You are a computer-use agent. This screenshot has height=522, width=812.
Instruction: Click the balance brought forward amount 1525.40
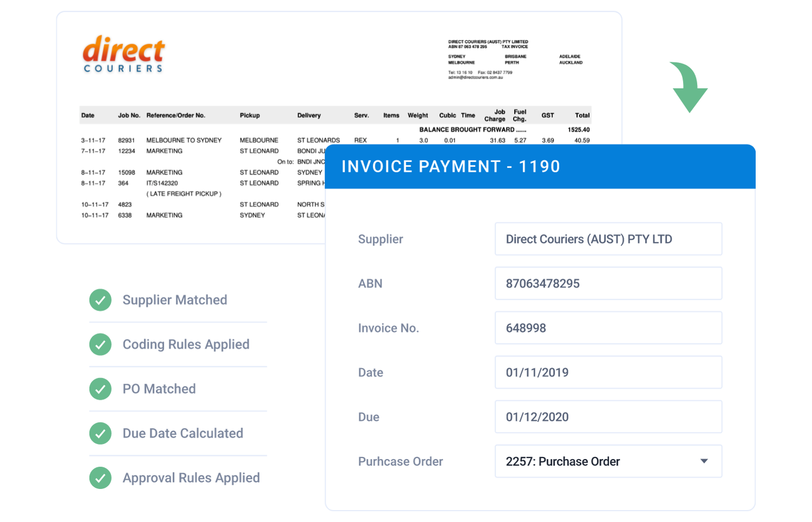pos(579,130)
